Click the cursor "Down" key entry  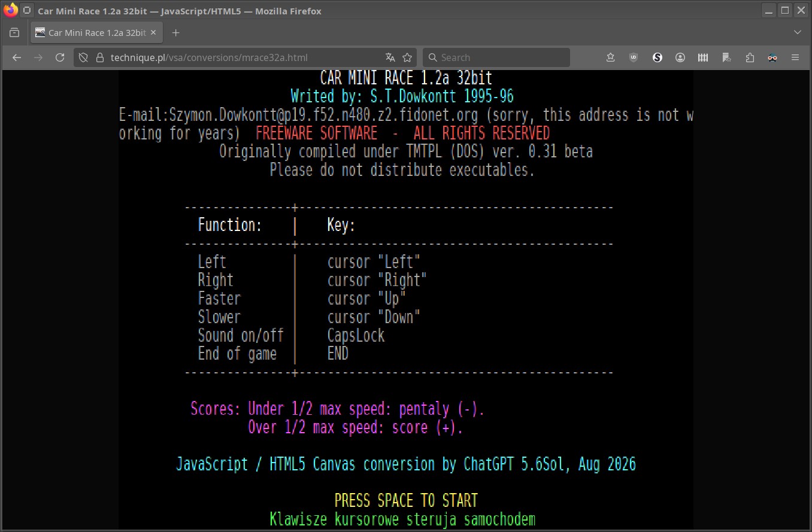tap(374, 317)
